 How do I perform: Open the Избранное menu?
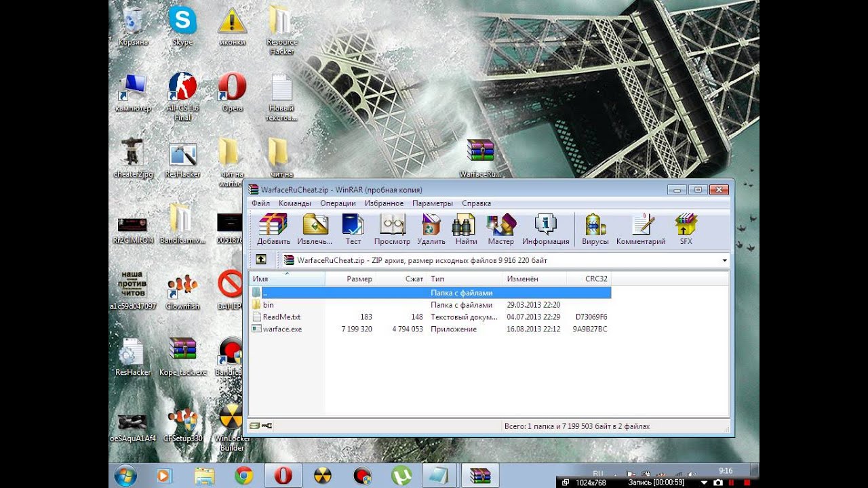384,203
